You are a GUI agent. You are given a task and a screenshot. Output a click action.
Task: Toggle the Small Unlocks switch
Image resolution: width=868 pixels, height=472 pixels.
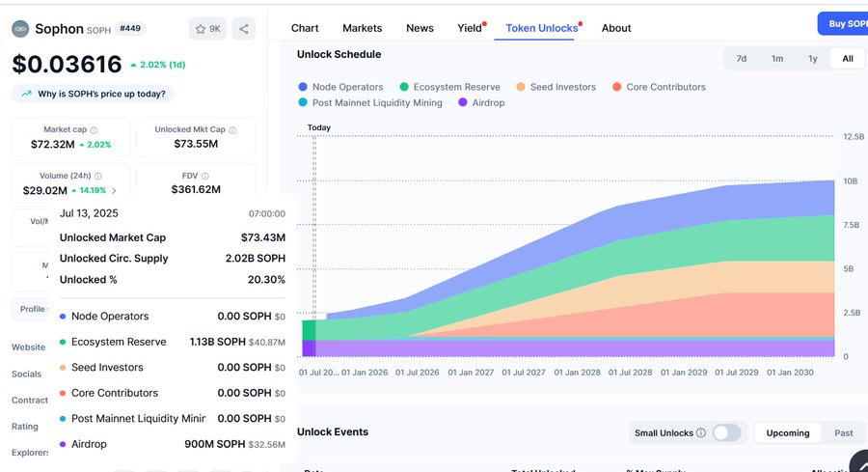(726, 432)
